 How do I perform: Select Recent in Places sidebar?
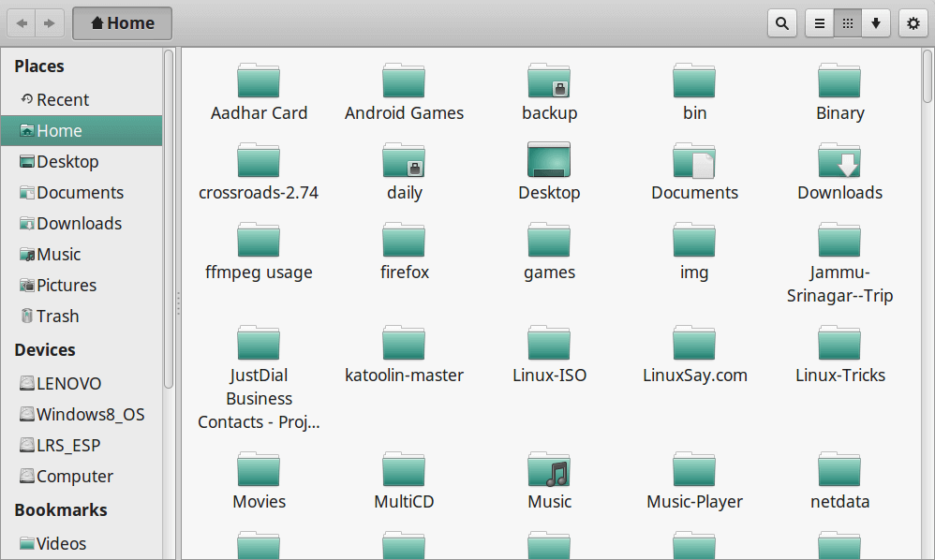[x=82, y=99]
